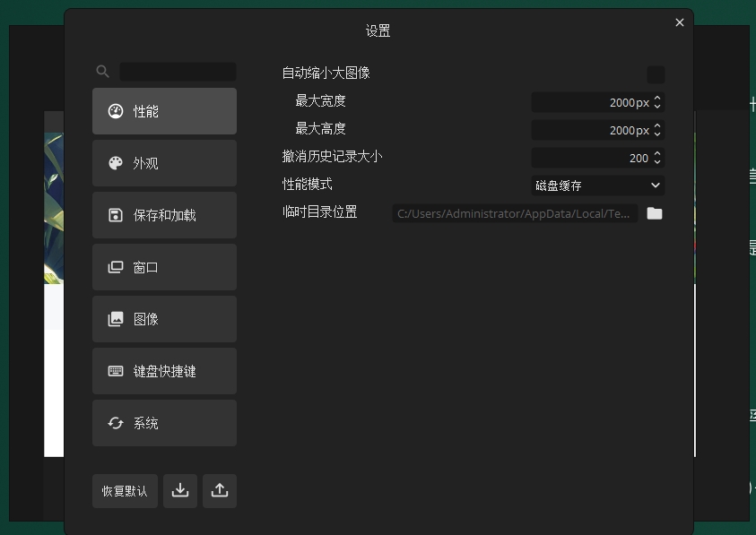
Task: Click the 撤消历史记录大小 stepper arrows
Action: click(x=657, y=158)
